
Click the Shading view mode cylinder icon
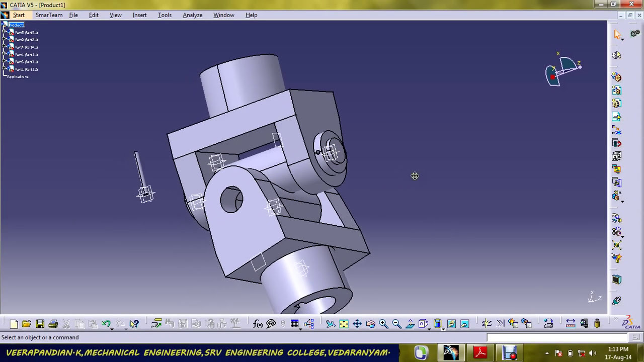437,324
